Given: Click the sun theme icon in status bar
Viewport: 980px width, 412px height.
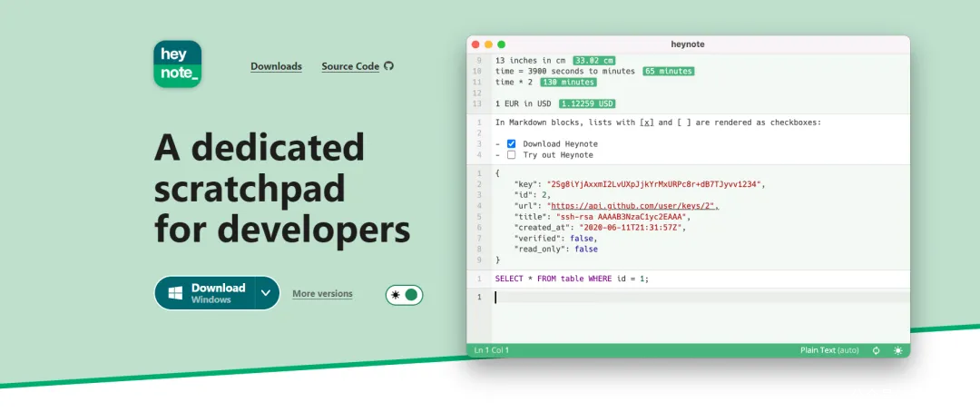Looking at the screenshot, I should point(898,350).
